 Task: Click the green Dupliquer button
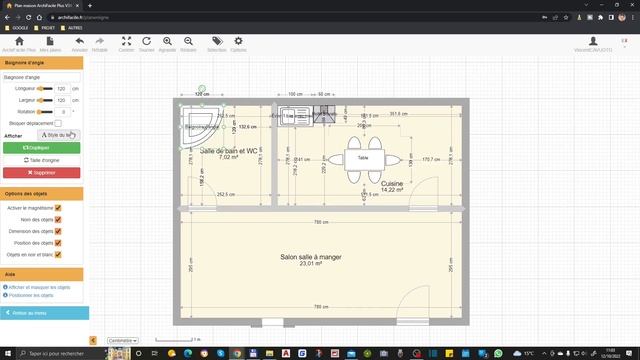(42, 148)
